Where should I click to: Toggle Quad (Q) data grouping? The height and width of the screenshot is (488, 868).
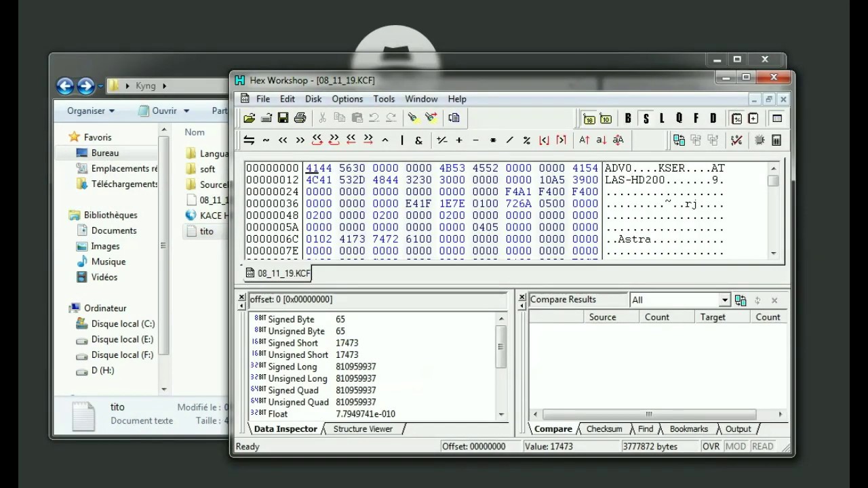click(x=679, y=119)
